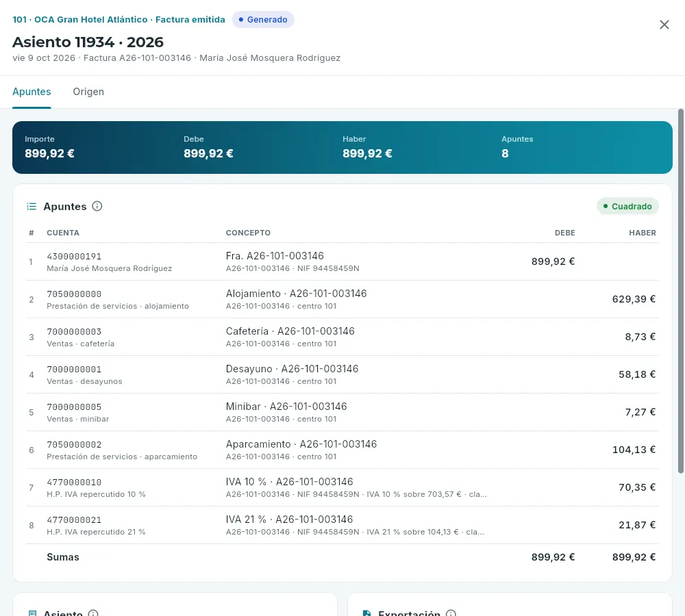This screenshot has width=685, height=616.
Task: Click the Sumas row label
Action: tap(63, 557)
